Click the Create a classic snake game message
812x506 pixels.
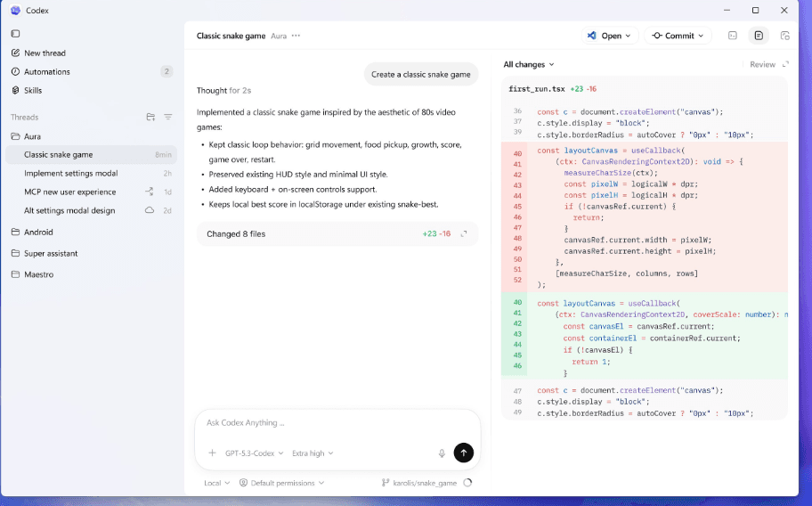(420, 74)
